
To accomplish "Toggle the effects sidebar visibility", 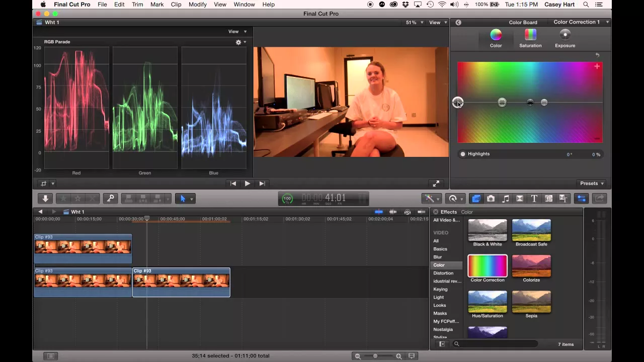I will (x=442, y=344).
